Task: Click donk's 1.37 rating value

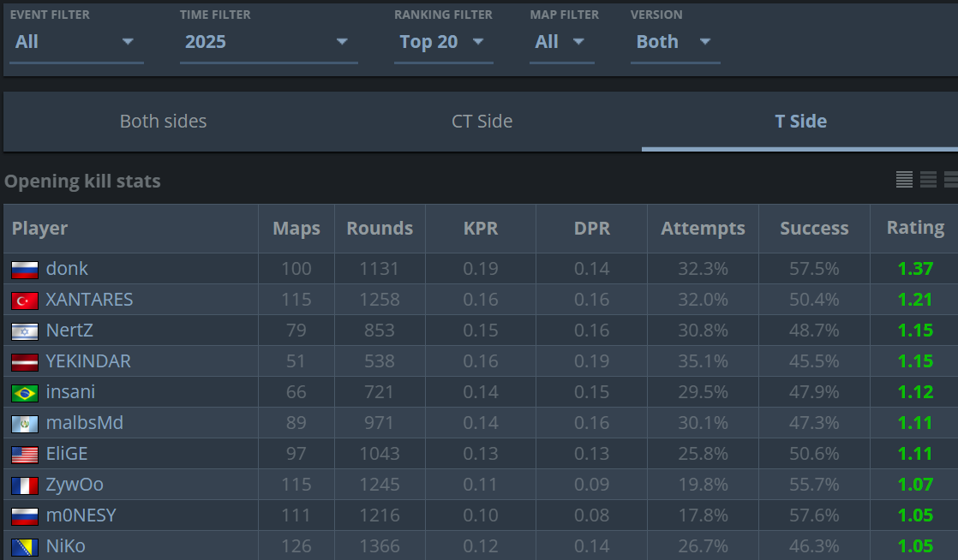Action: 915,269
